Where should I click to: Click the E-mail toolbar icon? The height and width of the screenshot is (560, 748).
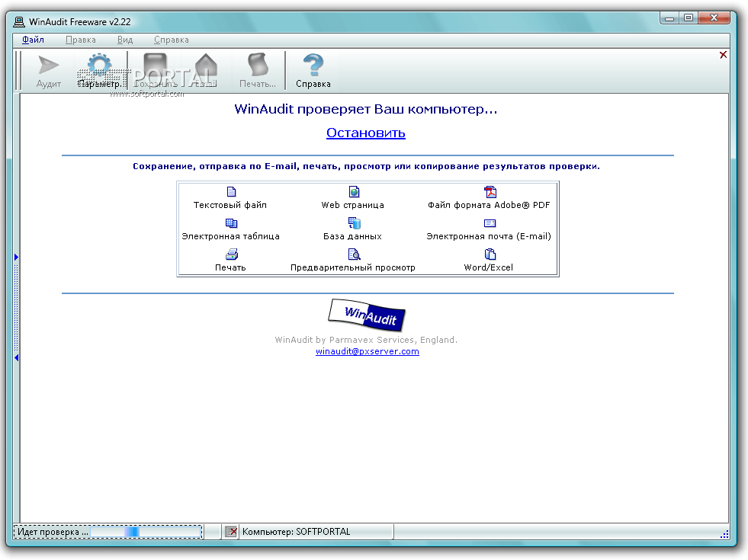point(206,71)
